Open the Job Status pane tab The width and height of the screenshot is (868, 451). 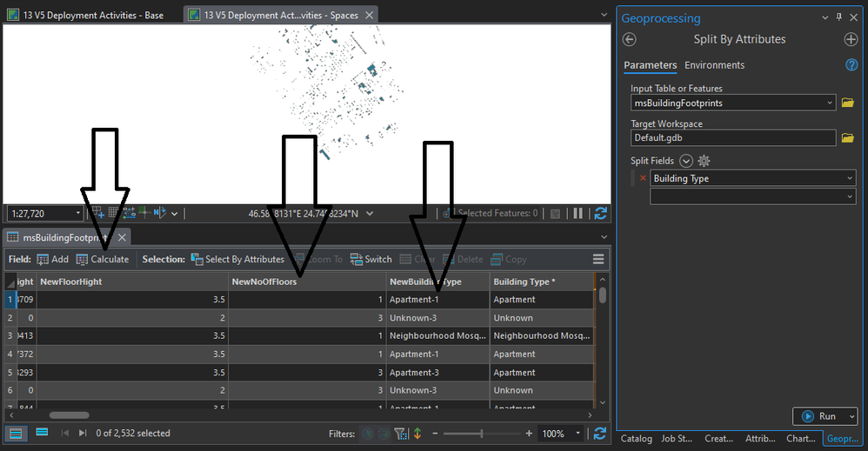[677, 438]
